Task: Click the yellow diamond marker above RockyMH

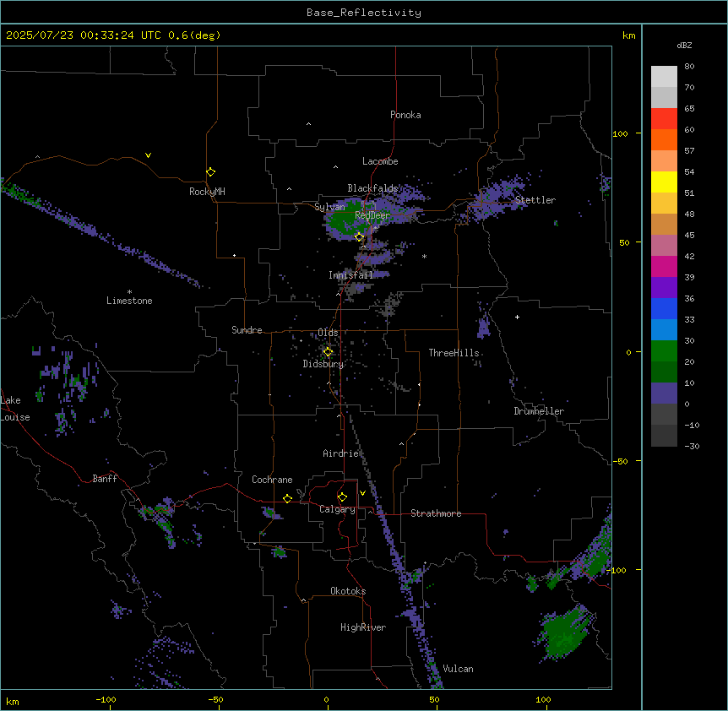Action: pos(211,172)
